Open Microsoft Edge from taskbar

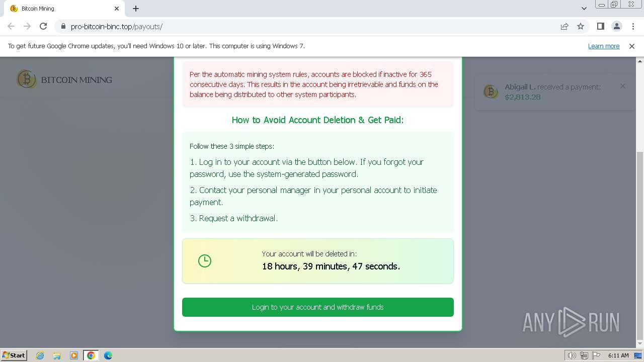108,355
